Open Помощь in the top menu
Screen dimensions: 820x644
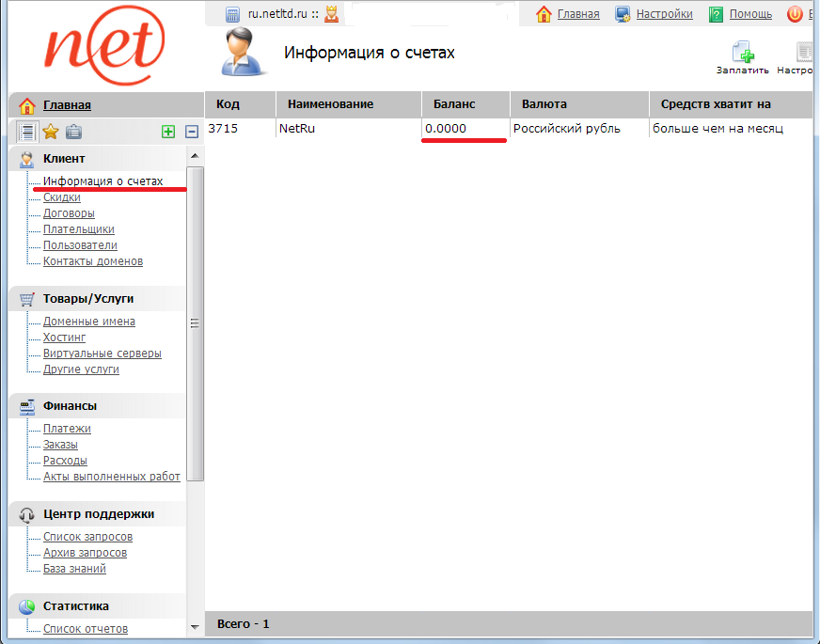click(750, 14)
